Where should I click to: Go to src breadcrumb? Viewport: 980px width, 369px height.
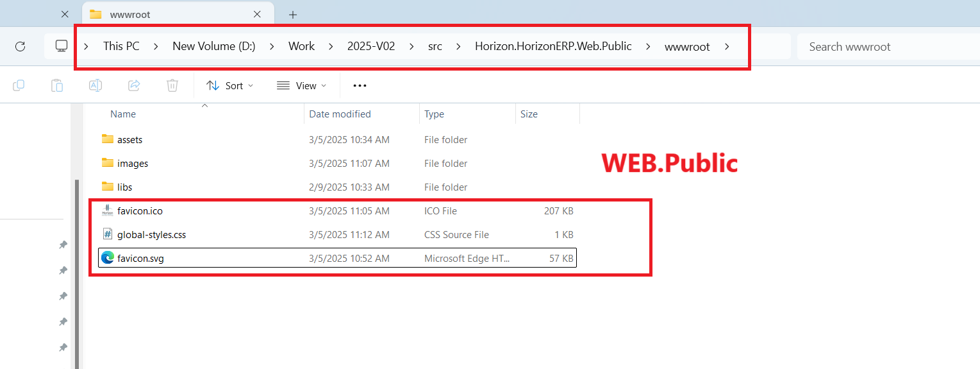tap(435, 46)
